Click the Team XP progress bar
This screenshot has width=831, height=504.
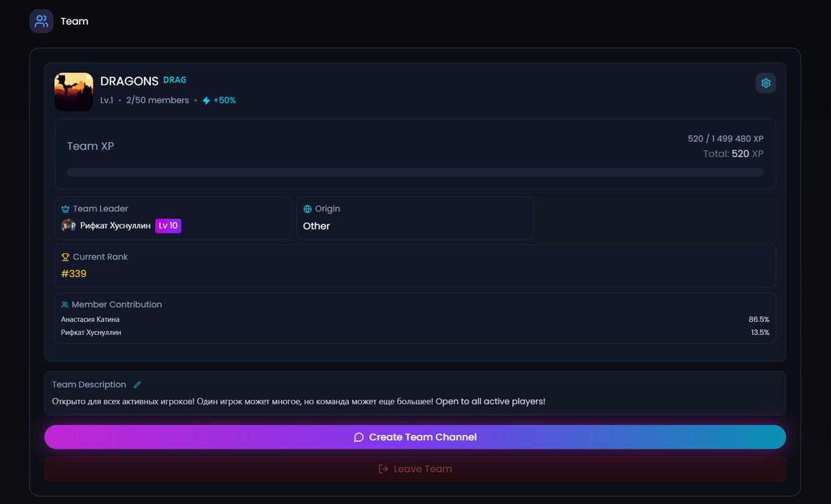tap(415, 172)
